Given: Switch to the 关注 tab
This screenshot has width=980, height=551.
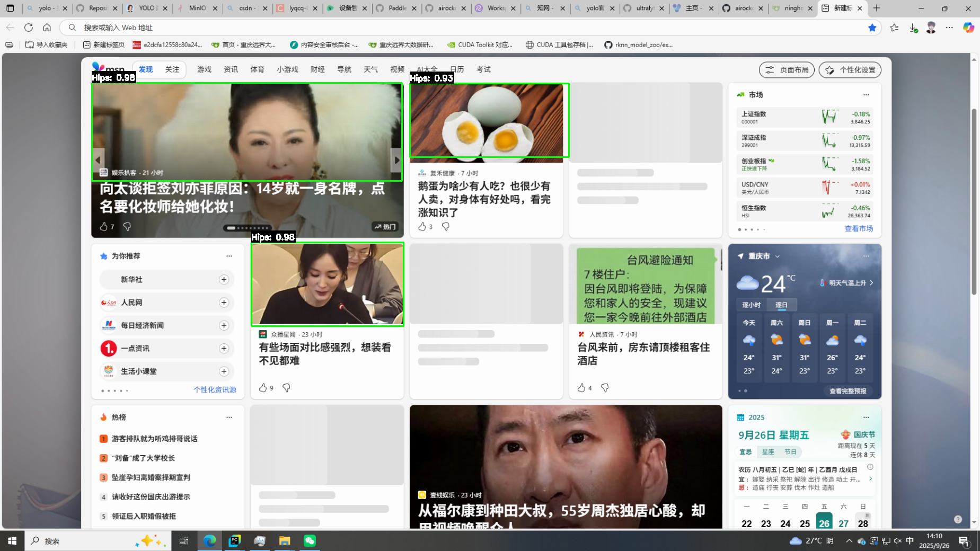Looking at the screenshot, I should click(172, 69).
